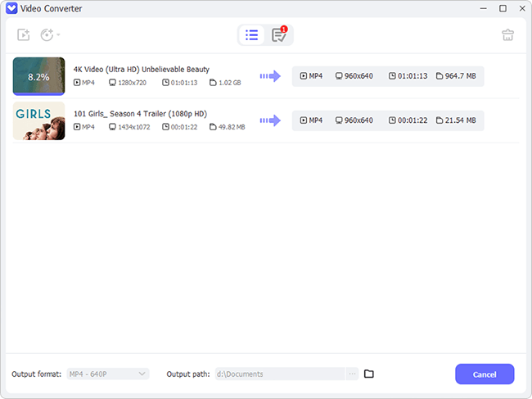Click the source 1280x720 resolution text

pyautogui.click(x=132, y=83)
